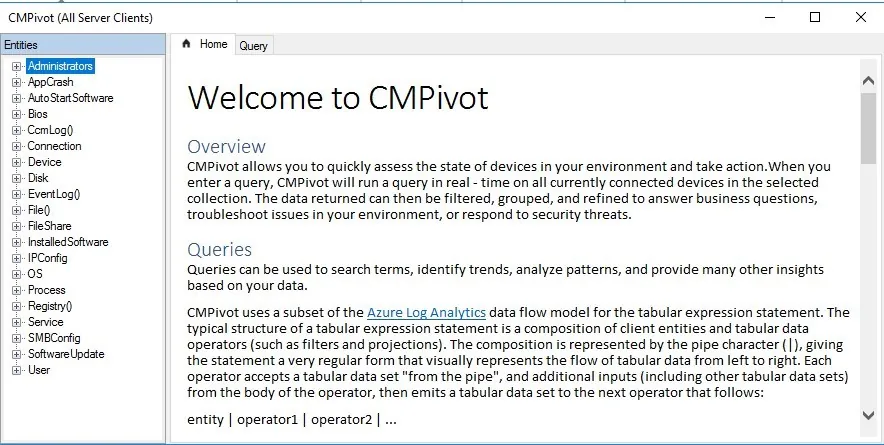The image size is (884, 445).
Task: Select the Bios entity
Action: pyautogui.click(x=38, y=114)
